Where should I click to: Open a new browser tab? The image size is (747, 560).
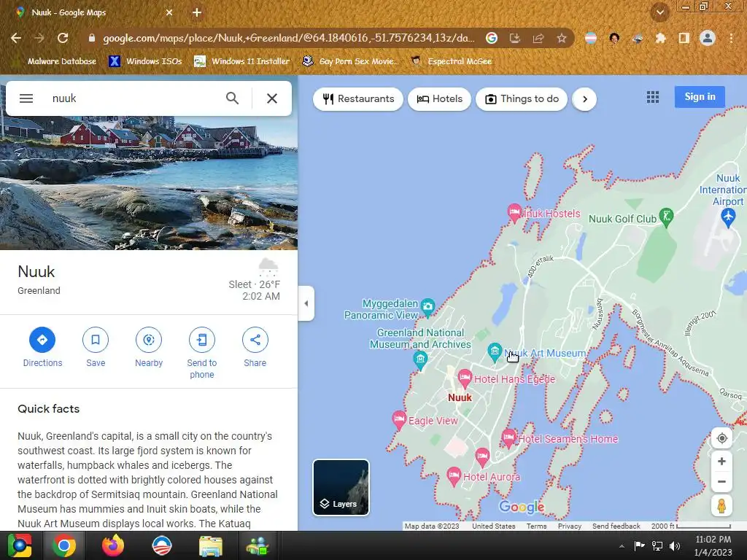coord(197,13)
